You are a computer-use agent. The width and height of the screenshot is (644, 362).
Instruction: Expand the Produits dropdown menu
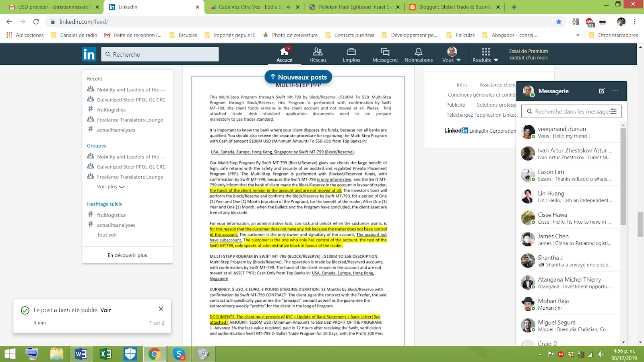click(x=485, y=55)
